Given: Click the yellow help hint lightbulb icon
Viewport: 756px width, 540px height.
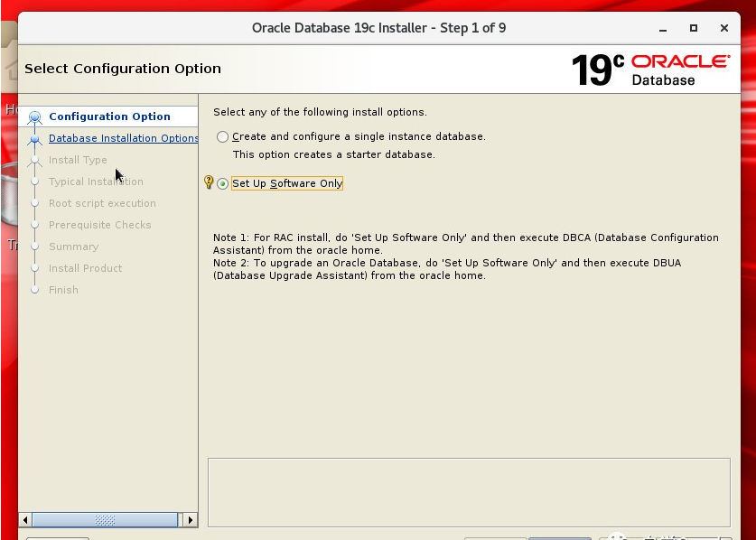Looking at the screenshot, I should (x=209, y=182).
